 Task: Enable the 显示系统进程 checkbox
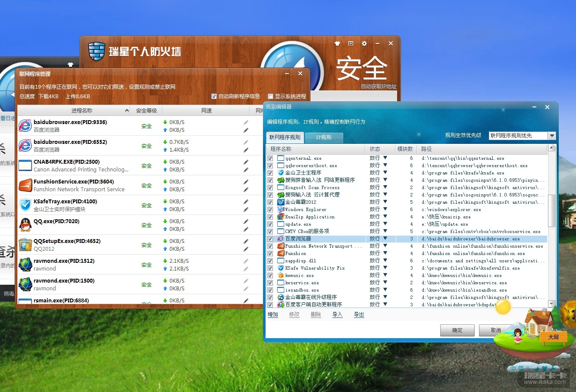[270, 96]
